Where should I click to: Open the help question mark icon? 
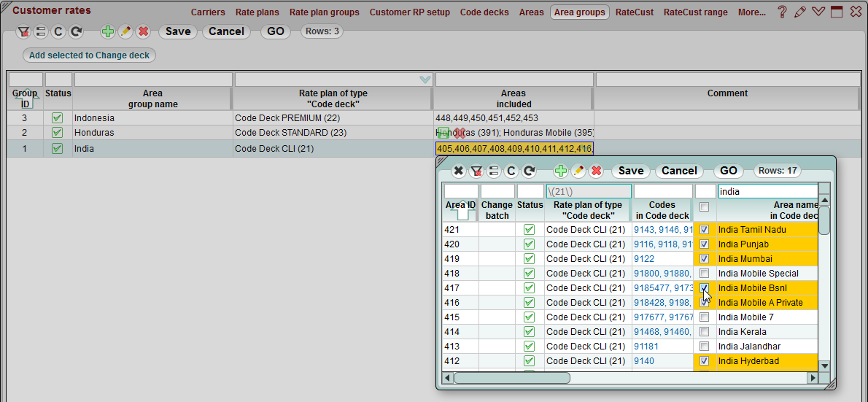click(782, 12)
